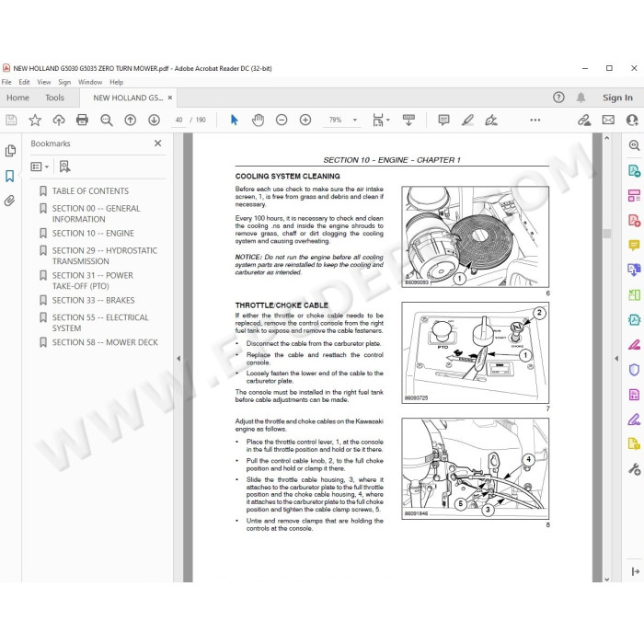Open SECTION 31 POWER TAKE-OFF bookmark
The image size is (644, 644).
[x=92, y=281]
